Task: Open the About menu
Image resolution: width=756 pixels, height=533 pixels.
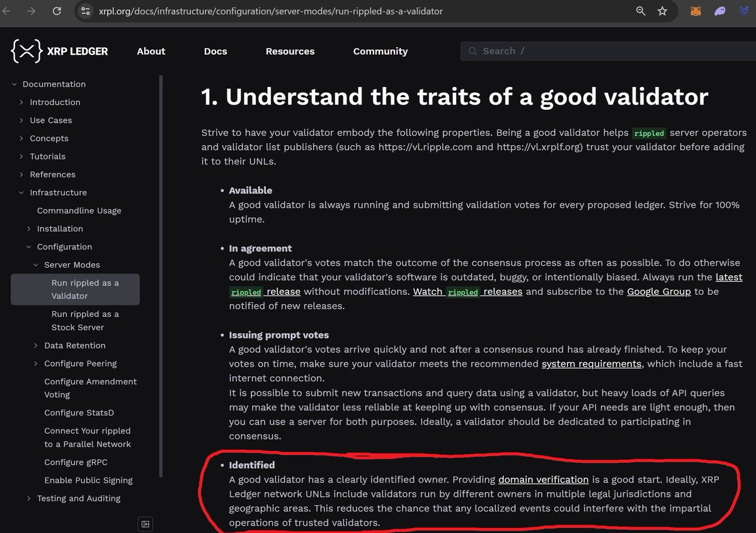Action: 151,51
